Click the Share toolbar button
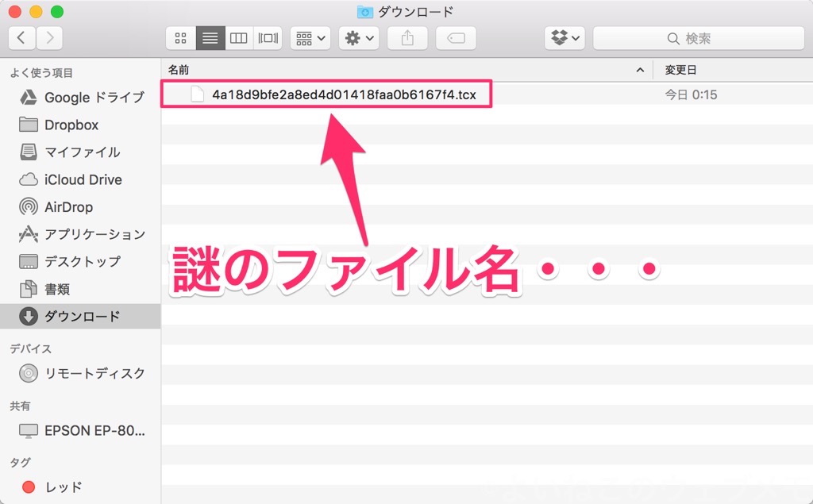This screenshot has height=504, width=813. click(408, 37)
